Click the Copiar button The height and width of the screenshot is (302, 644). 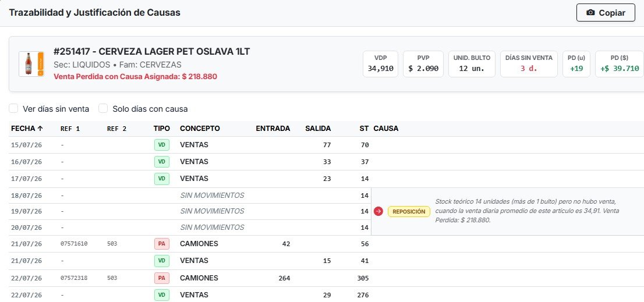click(x=606, y=13)
